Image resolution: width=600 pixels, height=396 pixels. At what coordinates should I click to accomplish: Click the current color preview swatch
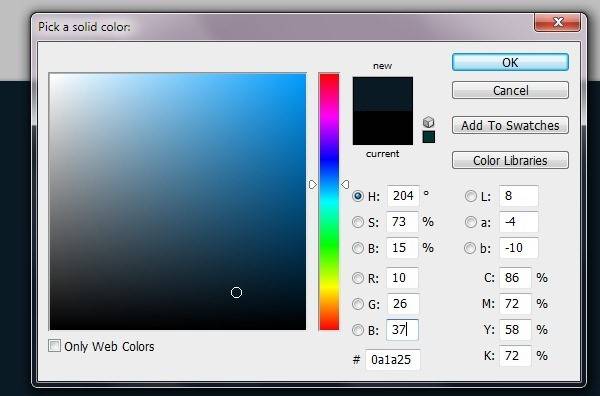[x=383, y=128]
